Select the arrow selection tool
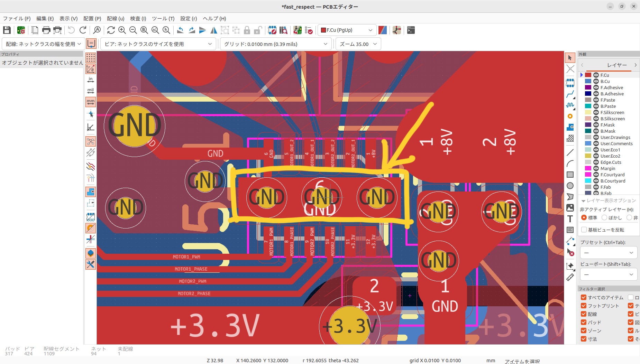 (570, 58)
